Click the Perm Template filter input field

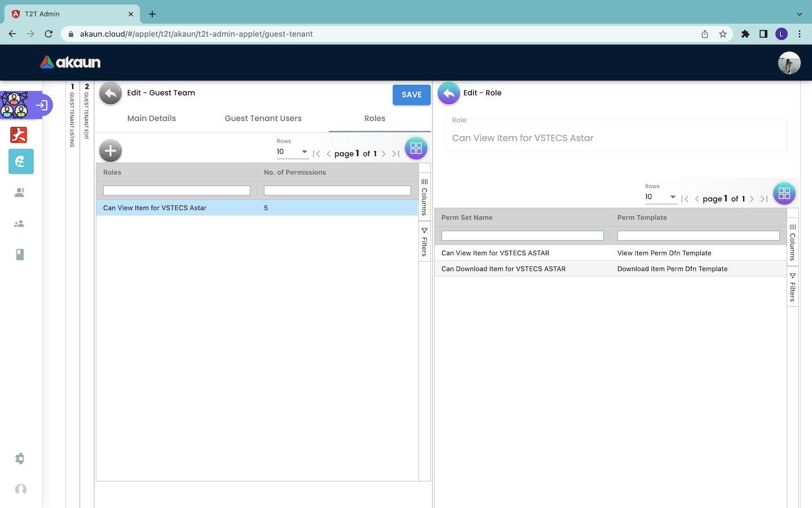[698, 236]
